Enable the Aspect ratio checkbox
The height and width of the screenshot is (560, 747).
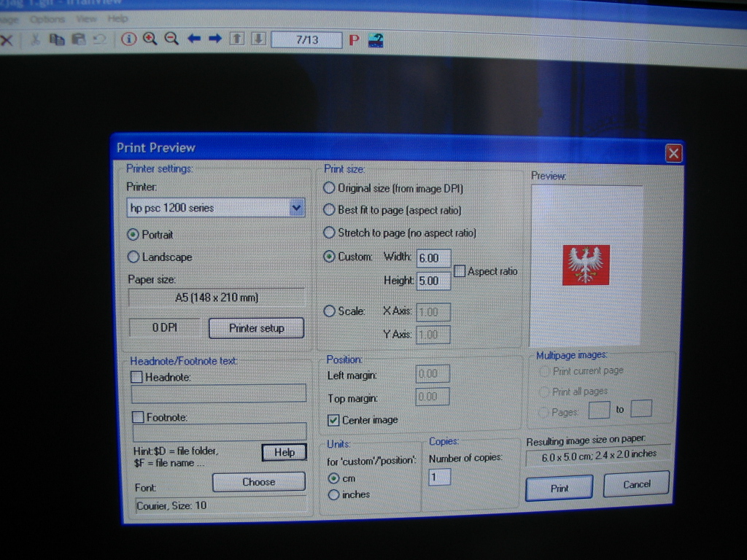coord(460,271)
